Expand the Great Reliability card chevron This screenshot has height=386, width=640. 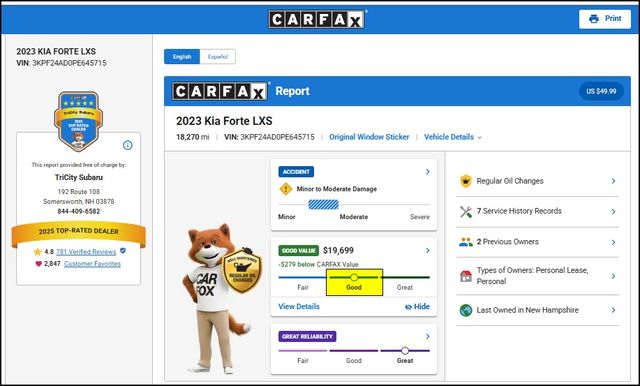pyautogui.click(x=427, y=336)
